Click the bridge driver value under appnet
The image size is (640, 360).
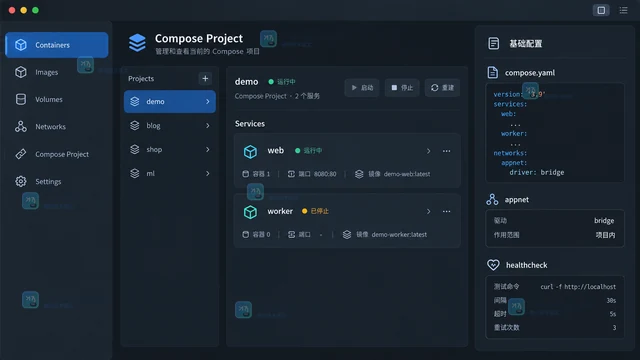pos(604,220)
